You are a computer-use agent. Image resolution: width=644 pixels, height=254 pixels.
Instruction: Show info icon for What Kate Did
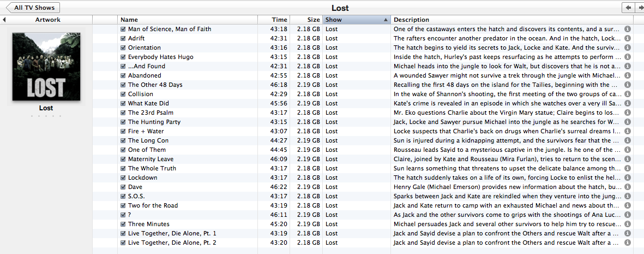click(x=627, y=103)
